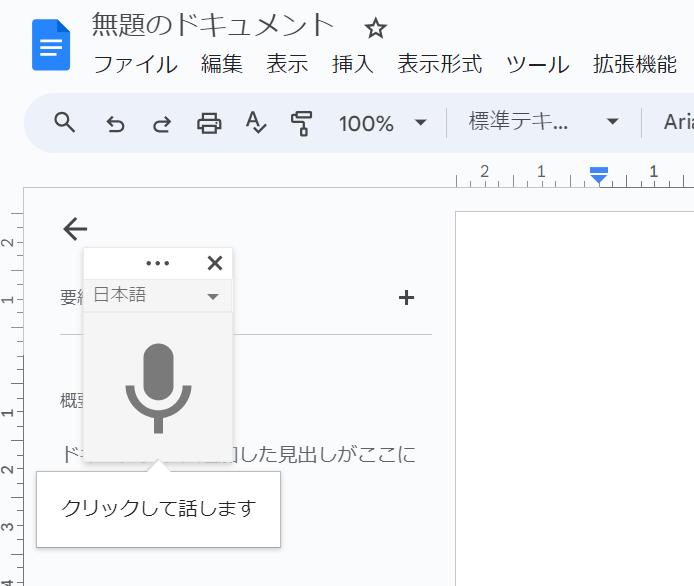
Task: Open voice typing three-dot options
Action: 158,263
